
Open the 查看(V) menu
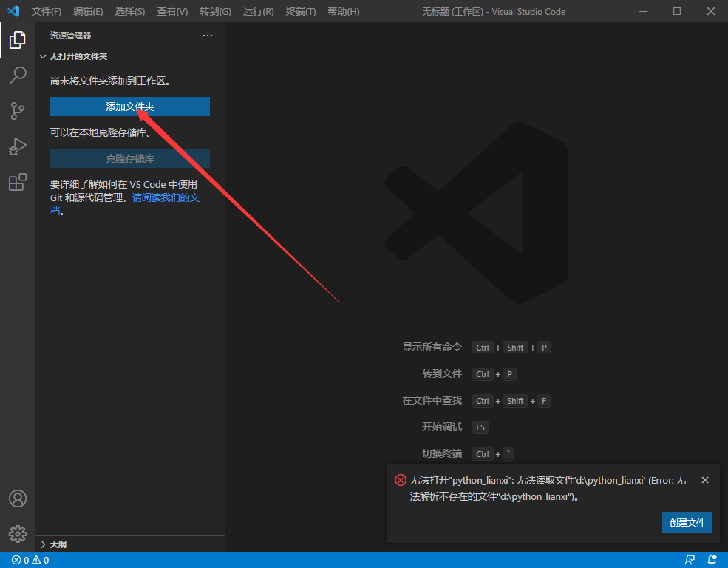[172, 11]
